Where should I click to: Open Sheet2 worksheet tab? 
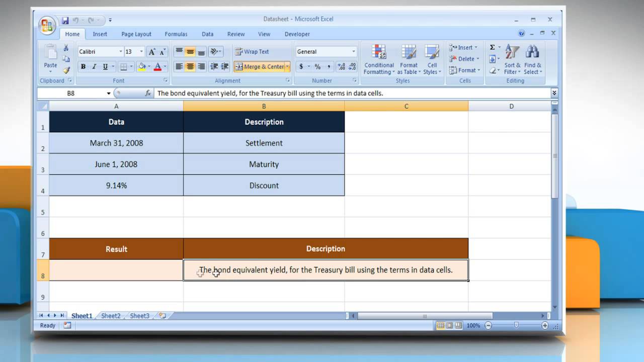111,316
